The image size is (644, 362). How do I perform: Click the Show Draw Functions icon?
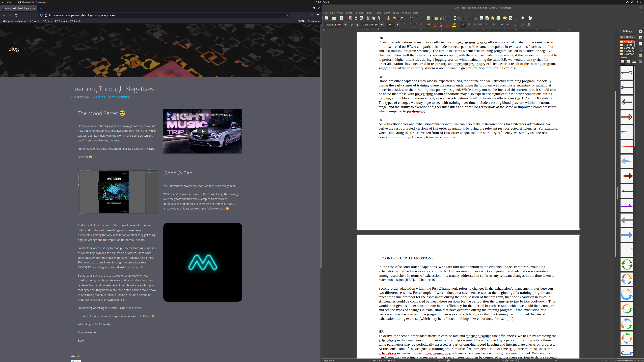pyautogui.click(x=530, y=18)
